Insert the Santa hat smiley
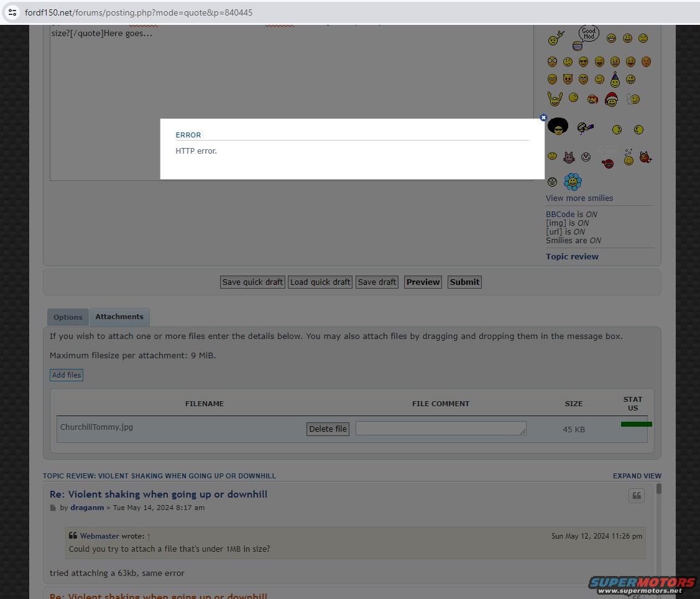Image resolution: width=700 pixels, height=599 pixels. (x=611, y=100)
